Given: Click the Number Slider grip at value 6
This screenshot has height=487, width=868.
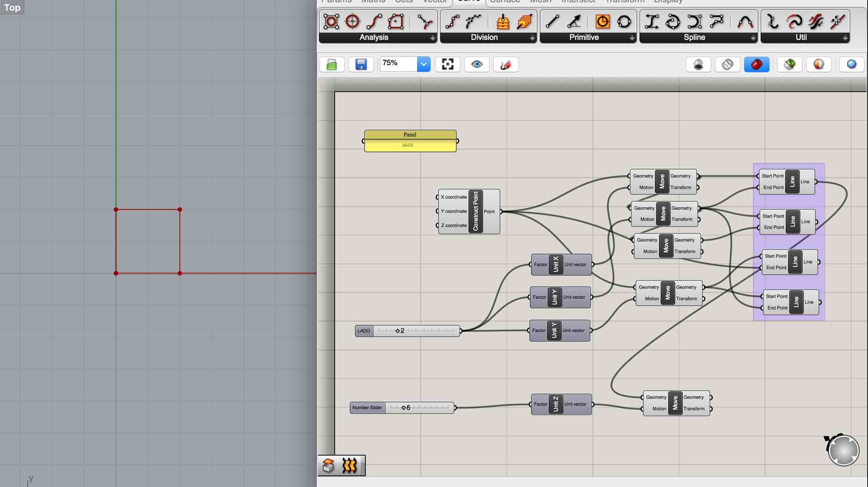Looking at the screenshot, I should (404, 408).
